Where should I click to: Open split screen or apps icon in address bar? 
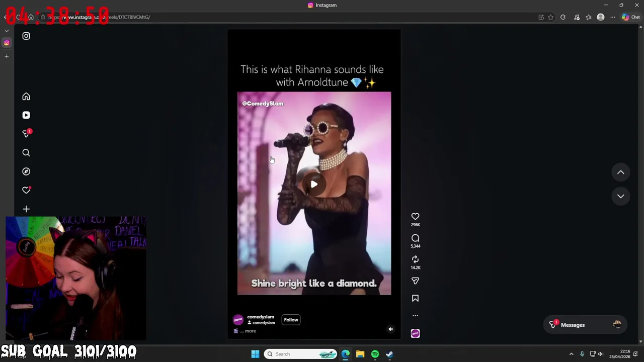(541, 17)
